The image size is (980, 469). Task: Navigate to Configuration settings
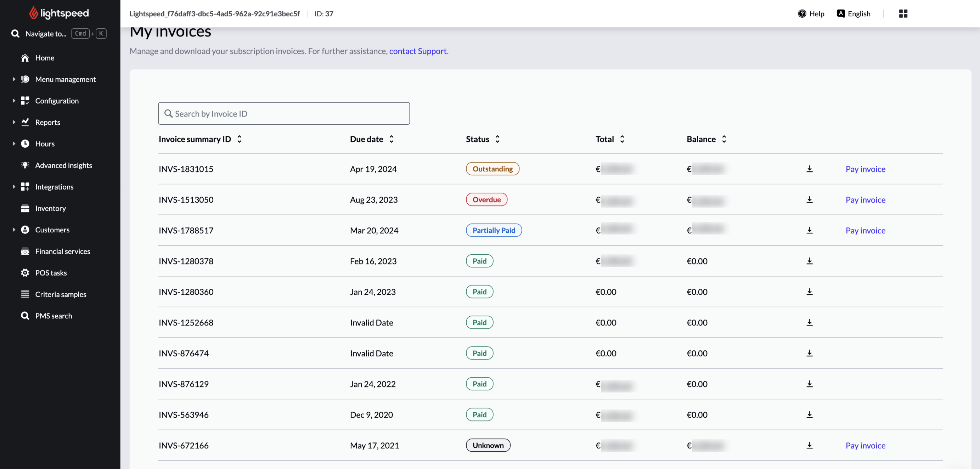56,101
